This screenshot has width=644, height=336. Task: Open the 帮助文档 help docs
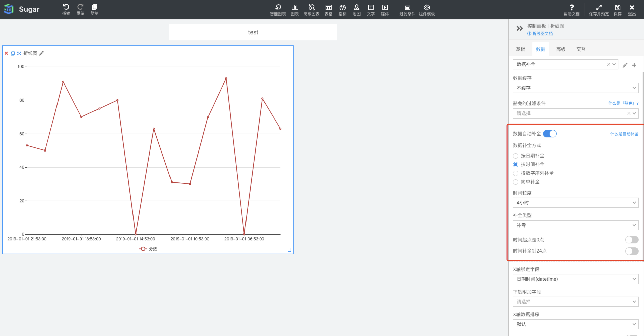pos(572,10)
